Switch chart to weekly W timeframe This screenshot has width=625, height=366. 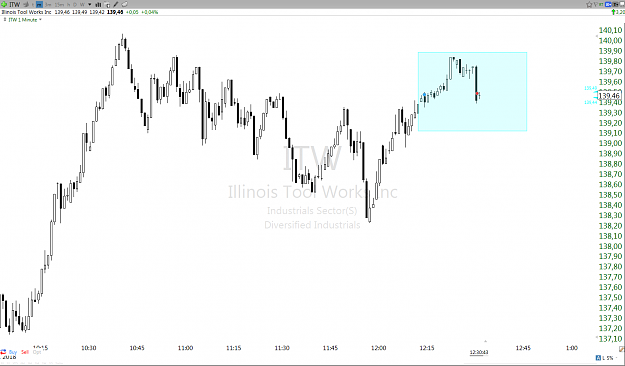tap(83, 4)
